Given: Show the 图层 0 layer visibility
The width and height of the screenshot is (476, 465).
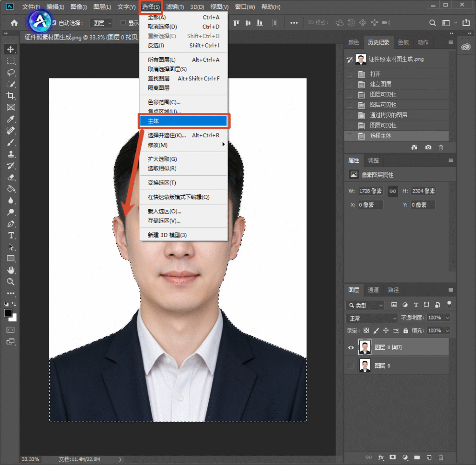Looking at the screenshot, I should click(351, 365).
